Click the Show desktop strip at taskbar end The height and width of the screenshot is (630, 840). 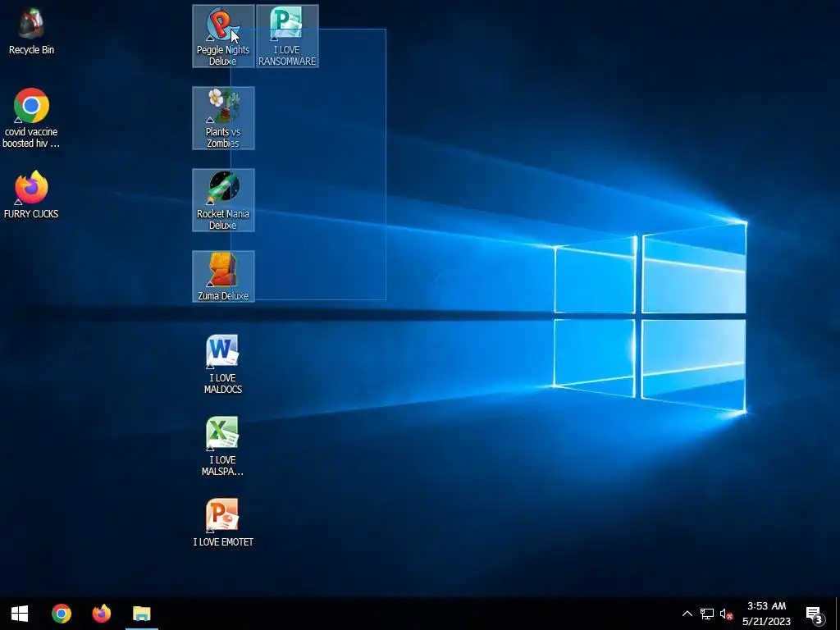pos(837,614)
